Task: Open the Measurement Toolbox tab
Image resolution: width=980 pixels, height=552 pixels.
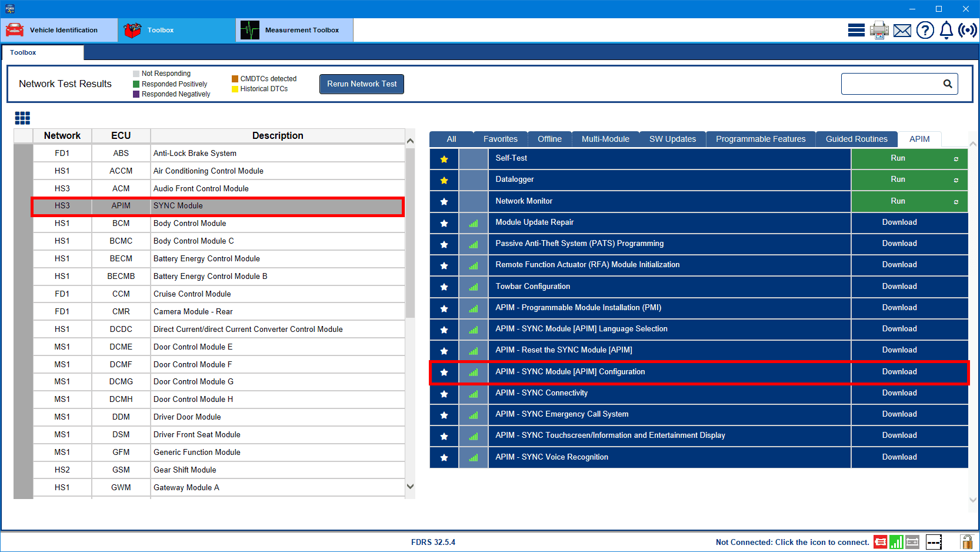Action: coord(295,30)
